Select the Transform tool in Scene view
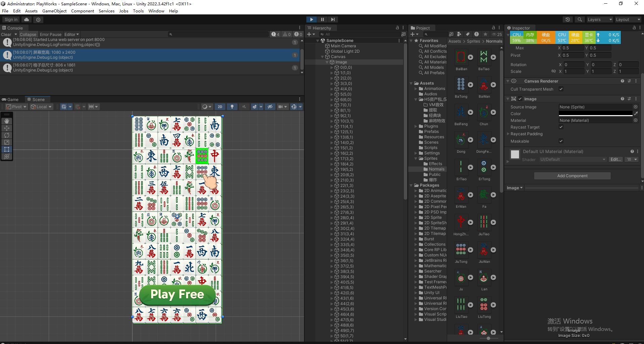The width and height of the screenshot is (644, 344). coord(7,156)
